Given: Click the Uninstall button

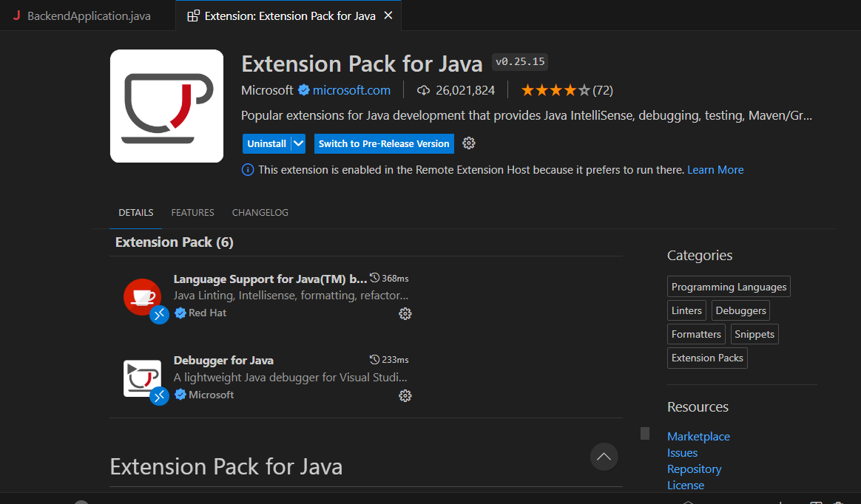Looking at the screenshot, I should click(266, 143).
